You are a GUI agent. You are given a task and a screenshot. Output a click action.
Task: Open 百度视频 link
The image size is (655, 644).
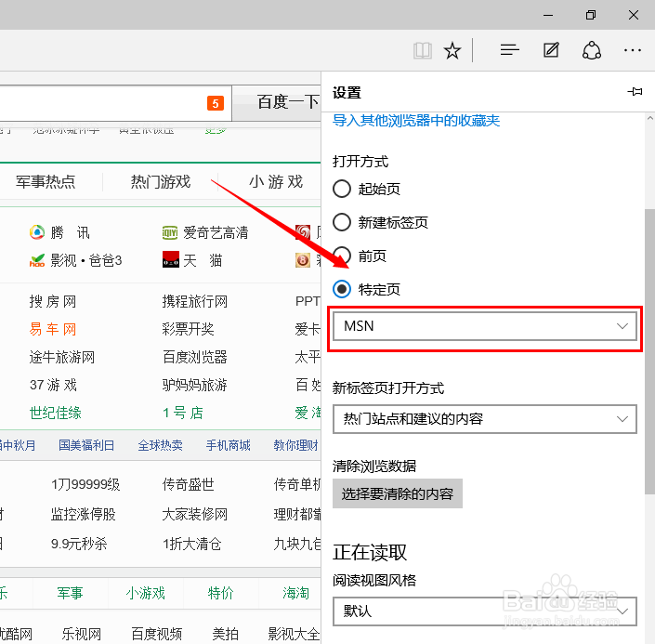[x=157, y=635]
